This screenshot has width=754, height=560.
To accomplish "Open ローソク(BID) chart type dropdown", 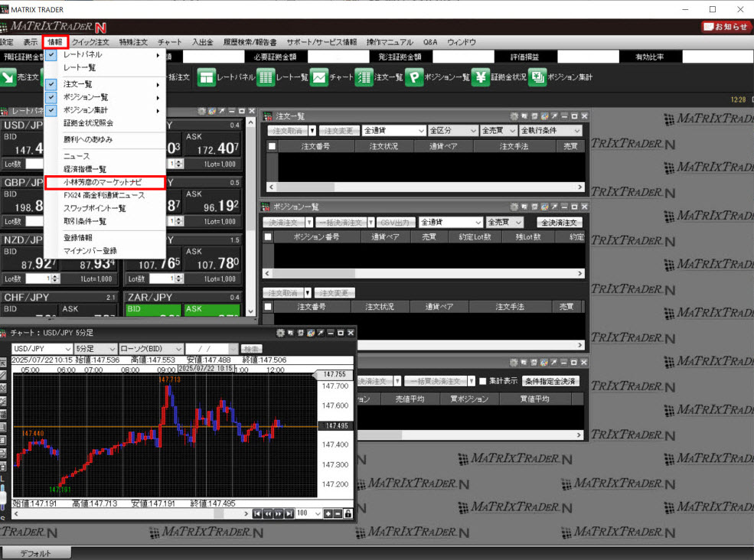I will 151,349.
